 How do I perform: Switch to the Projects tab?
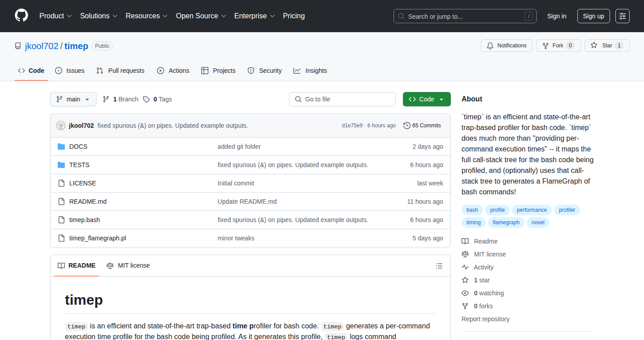pos(218,71)
